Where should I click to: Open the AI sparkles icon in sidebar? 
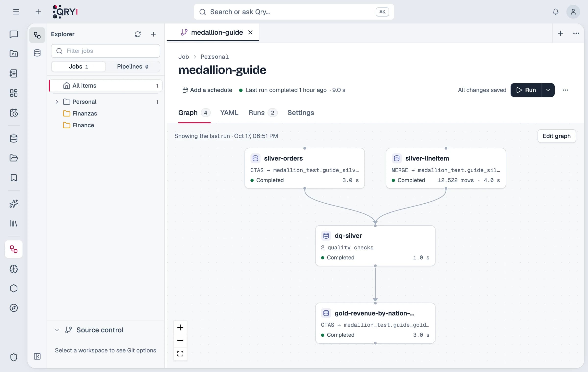tap(14, 204)
